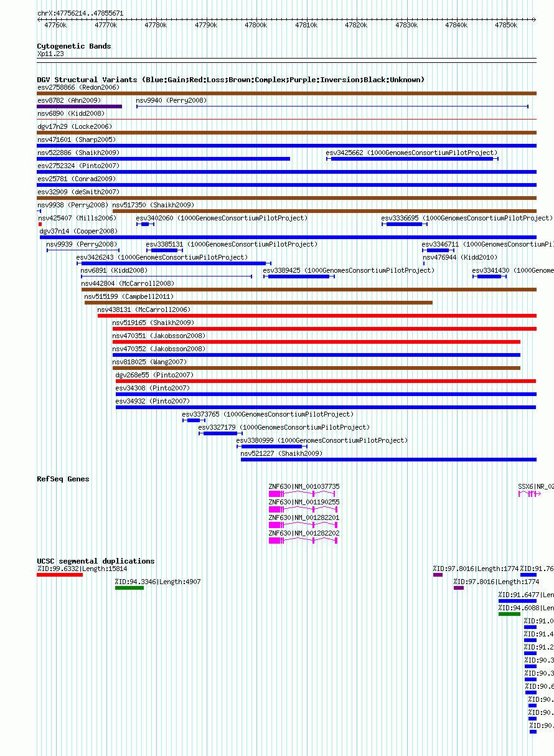Click the esv25781 (Conrad2009) label
Image resolution: width=554 pixels, height=756 pixels.
pyautogui.click(x=77, y=179)
